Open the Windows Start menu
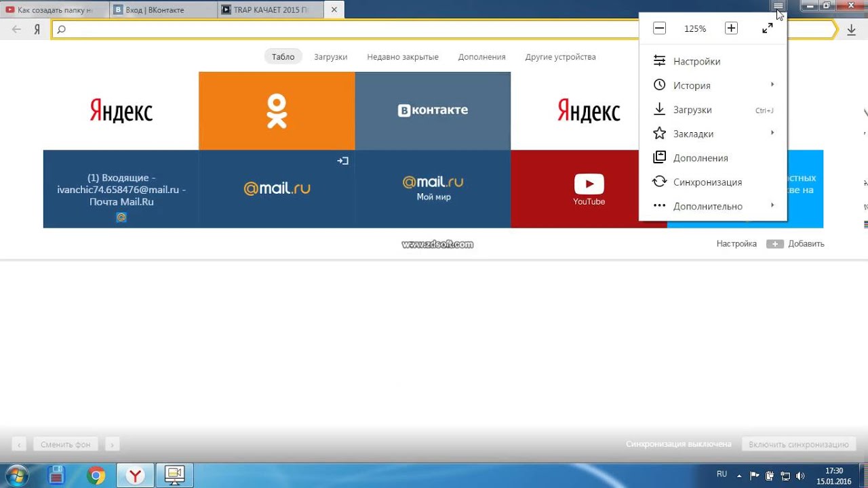The height and width of the screenshot is (488, 868). 16,476
